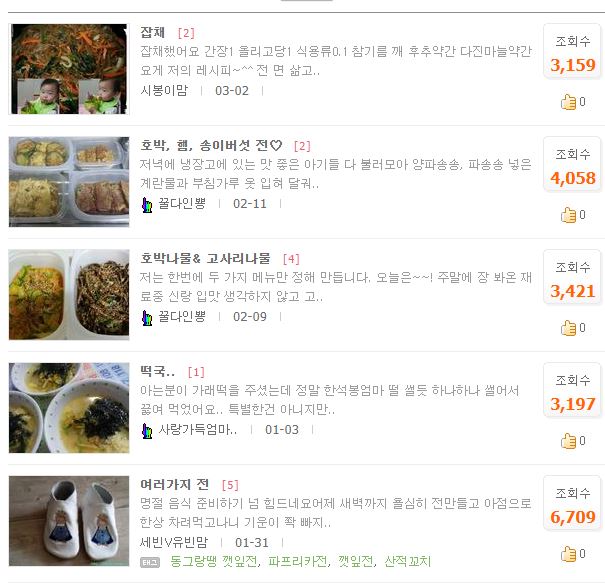This screenshot has height=585, width=605.
Task: Open the rice cake soup bowls thumbnail
Action: [69, 408]
